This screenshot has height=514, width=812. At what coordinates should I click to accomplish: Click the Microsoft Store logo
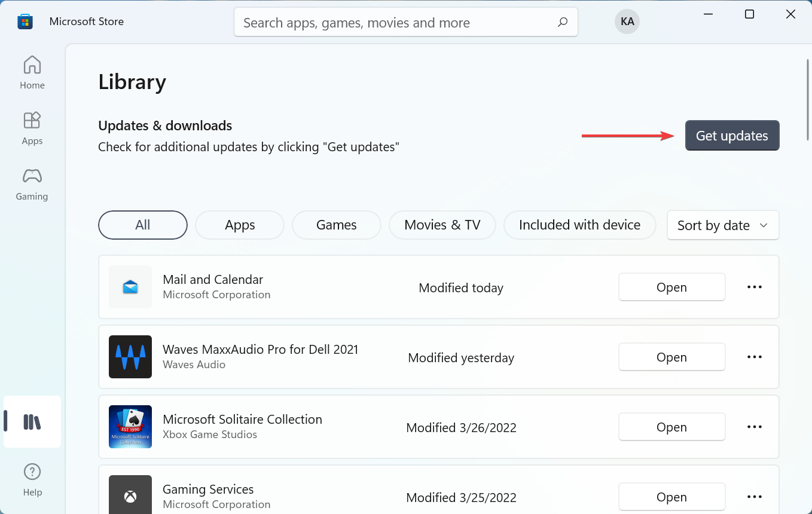pyautogui.click(x=25, y=21)
